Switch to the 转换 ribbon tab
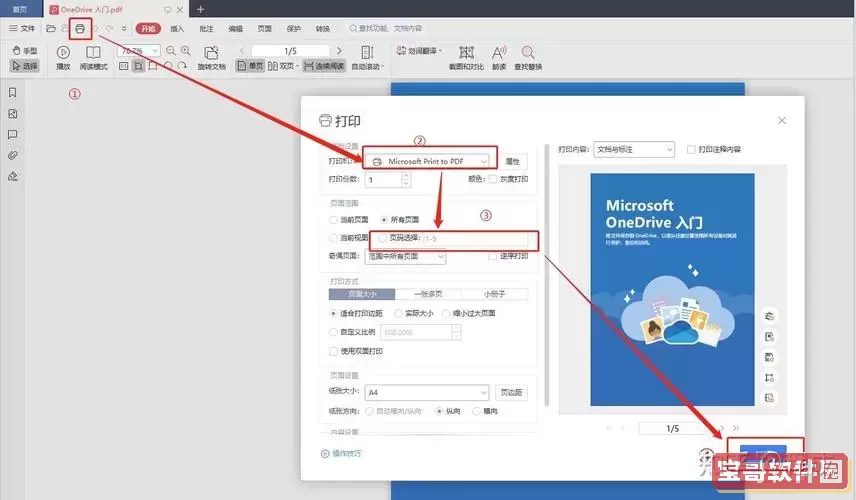The width and height of the screenshot is (856, 500). pos(323,28)
